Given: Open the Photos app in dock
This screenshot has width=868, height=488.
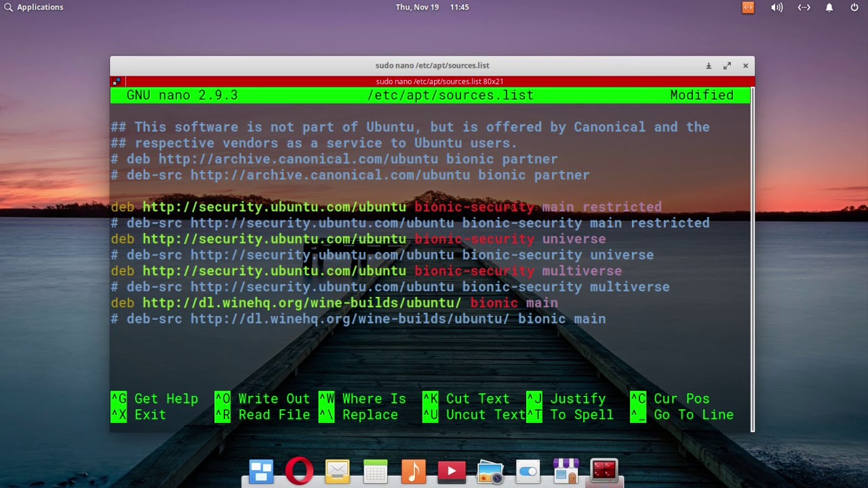Looking at the screenshot, I should click(490, 471).
